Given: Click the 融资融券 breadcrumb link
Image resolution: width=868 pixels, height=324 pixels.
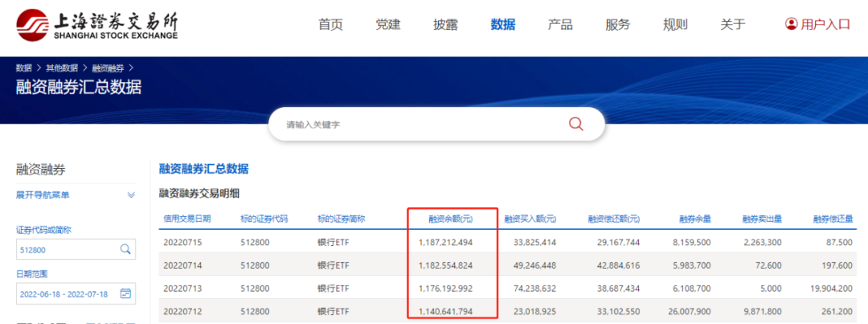Looking at the screenshot, I should tap(108, 68).
